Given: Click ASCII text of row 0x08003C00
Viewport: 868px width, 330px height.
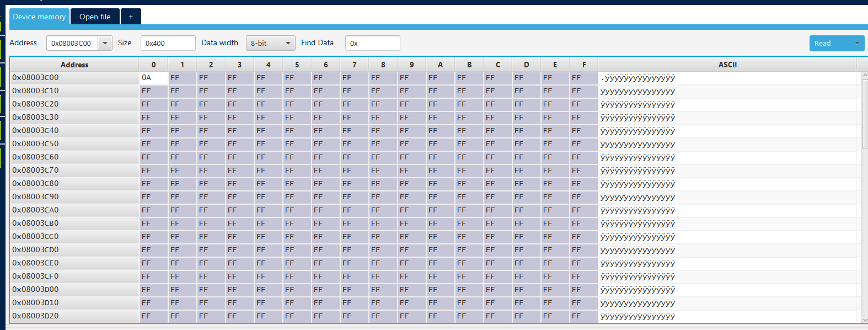Looking at the screenshot, I should [x=638, y=78].
